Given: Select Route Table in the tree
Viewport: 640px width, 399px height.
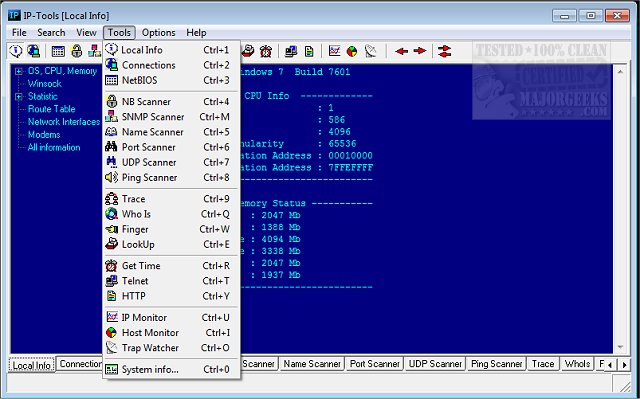Looking at the screenshot, I should click(x=51, y=109).
